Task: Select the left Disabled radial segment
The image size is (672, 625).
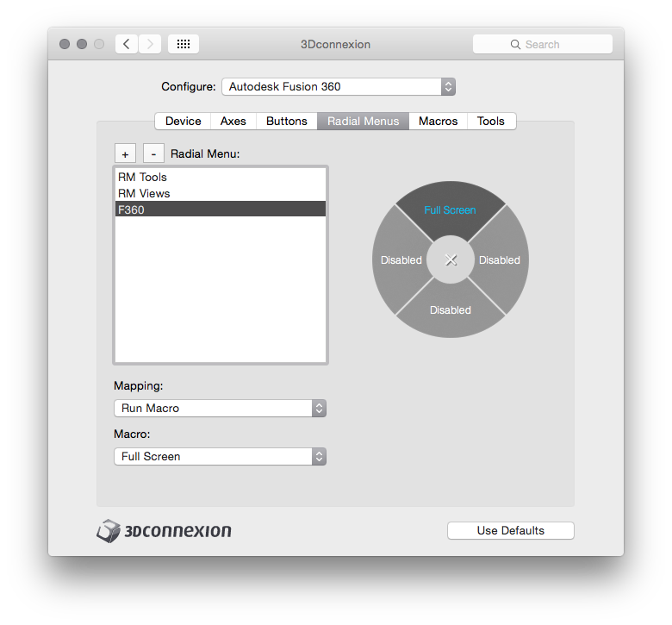Action: click(401, 260)
